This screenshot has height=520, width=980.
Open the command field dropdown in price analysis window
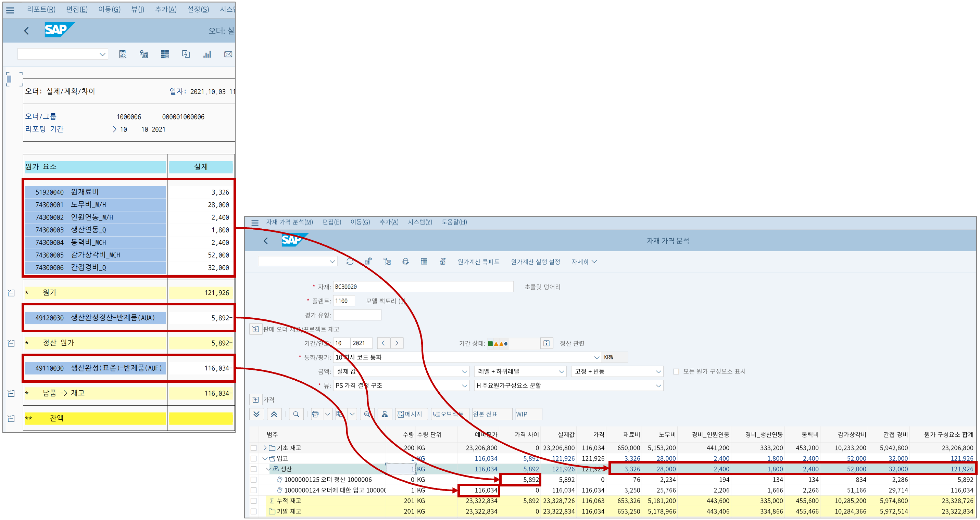[332, 261]
